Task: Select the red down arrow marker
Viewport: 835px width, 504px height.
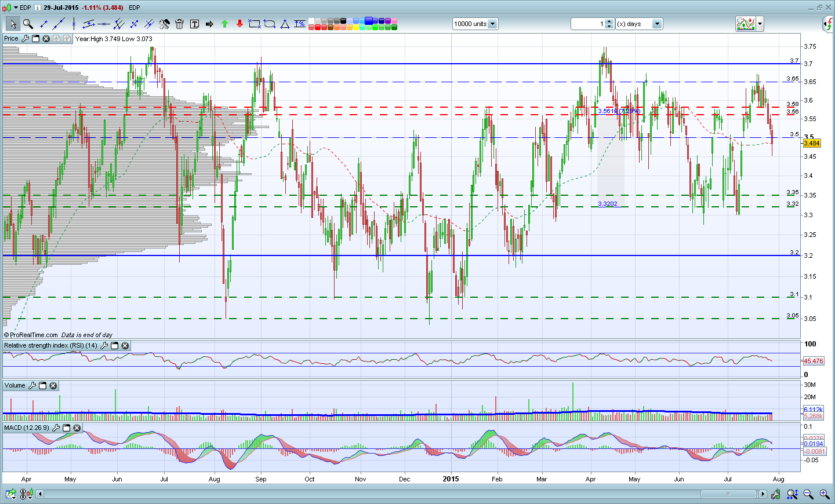Action: (239, 24)
